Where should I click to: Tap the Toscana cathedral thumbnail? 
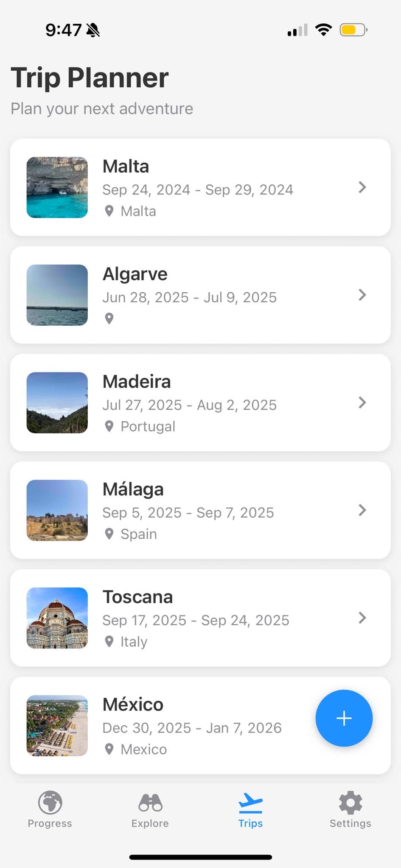57,618
